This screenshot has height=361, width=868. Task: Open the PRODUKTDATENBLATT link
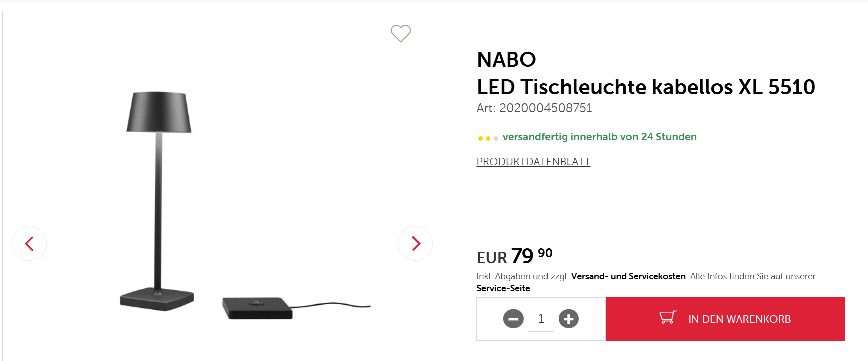pos(533,162)
